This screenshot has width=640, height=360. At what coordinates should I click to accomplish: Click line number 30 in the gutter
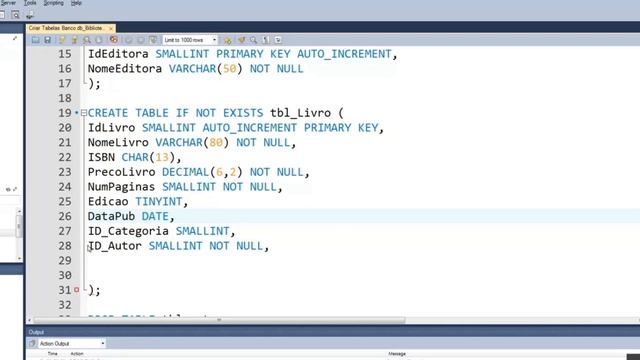coord(64,276)
